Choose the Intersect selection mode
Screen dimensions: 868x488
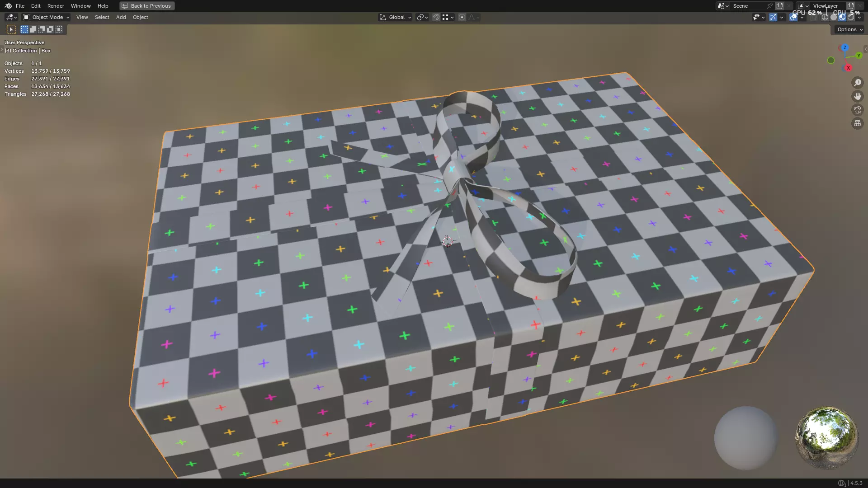coord(59,29)
